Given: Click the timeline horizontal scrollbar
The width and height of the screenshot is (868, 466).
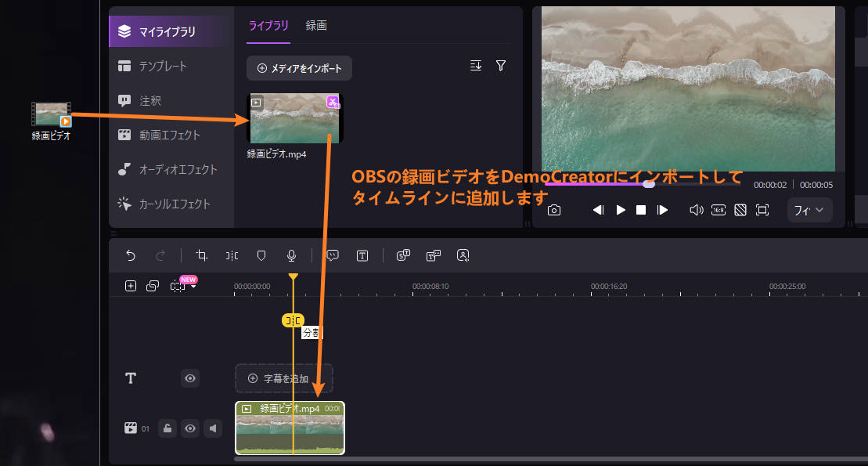Looking at the screenshot, I should 551,460.
